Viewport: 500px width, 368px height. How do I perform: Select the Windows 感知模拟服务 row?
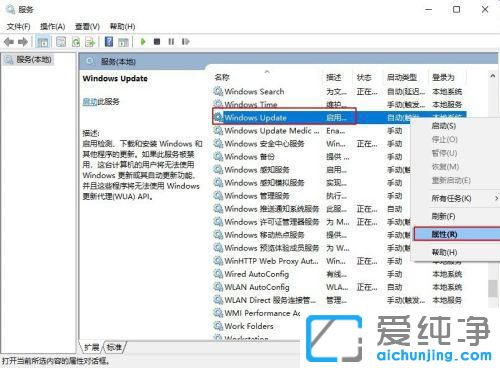point(312,183)
